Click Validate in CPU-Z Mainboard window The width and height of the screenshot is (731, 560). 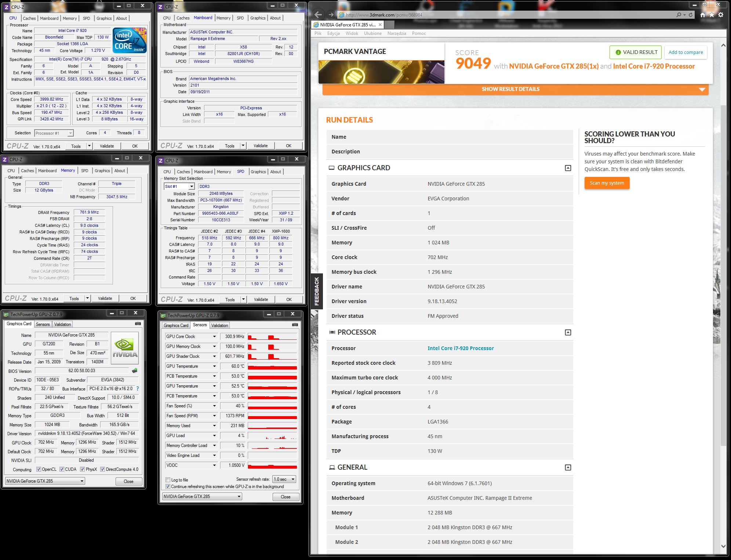tap(261, 146)
